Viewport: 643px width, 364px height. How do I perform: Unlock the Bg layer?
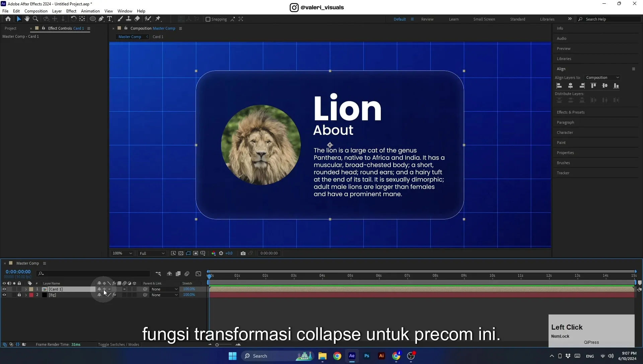pyautogui.click(x=19, y=295)
